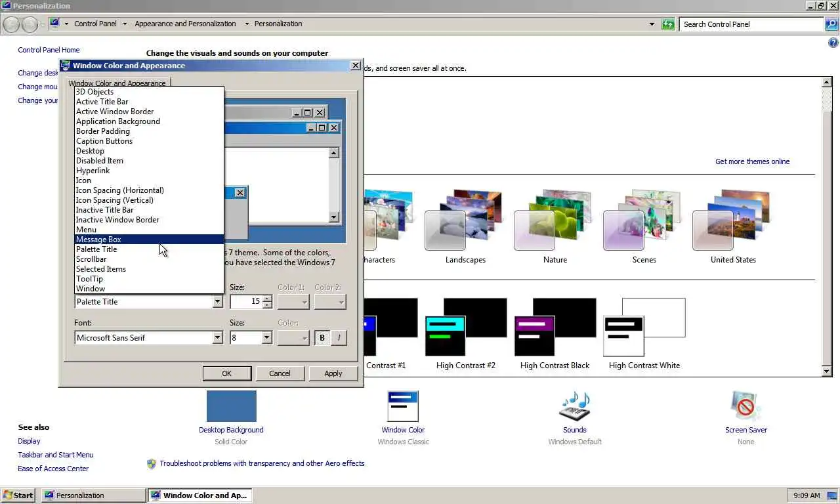
Task: Switch to Window Color and Appearance taskbar button
Action: coord(200,495)
